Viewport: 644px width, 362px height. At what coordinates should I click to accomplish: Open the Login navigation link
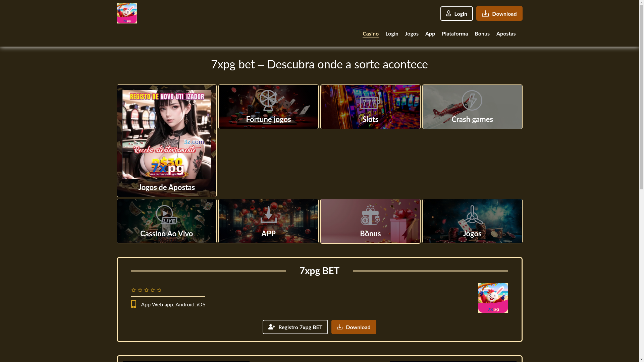[392, 34]
